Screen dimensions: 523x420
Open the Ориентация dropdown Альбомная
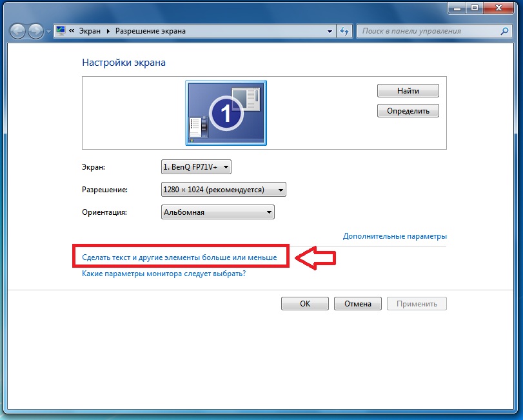[x=218, y=212]
